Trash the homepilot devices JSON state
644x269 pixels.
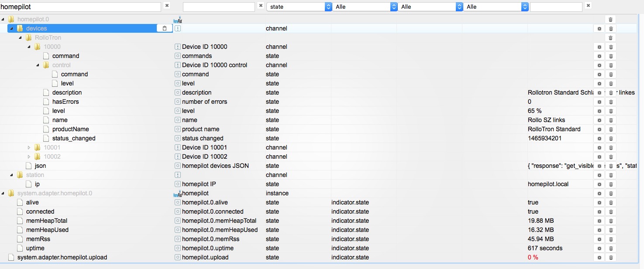click(611, 166)
